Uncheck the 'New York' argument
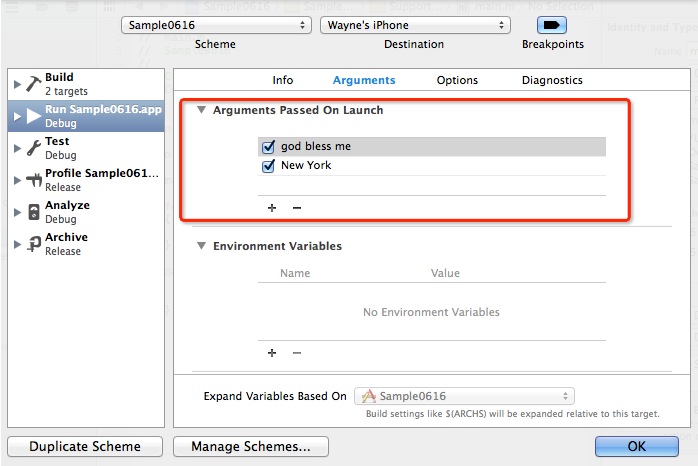This screenshot has width=698, height=466. click(x=268, y=166)
